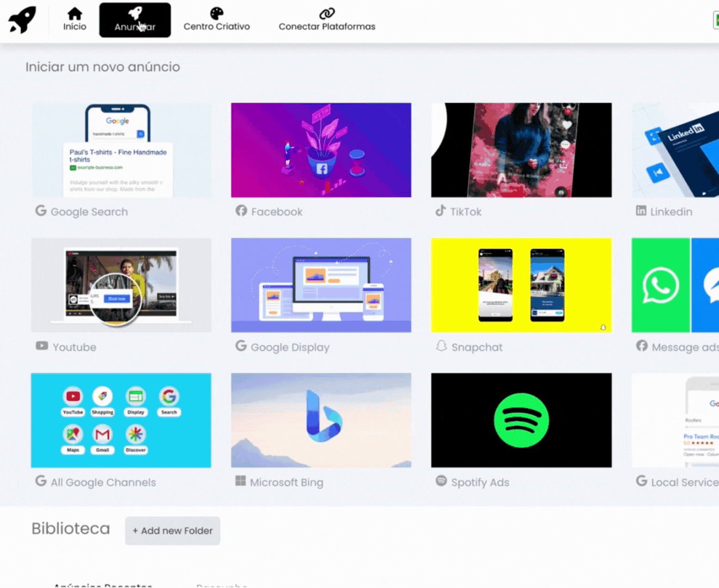This screenshot has width=719, height=588.
Task: Click the yellow Snapchat preview image
Action: [521, 285]
